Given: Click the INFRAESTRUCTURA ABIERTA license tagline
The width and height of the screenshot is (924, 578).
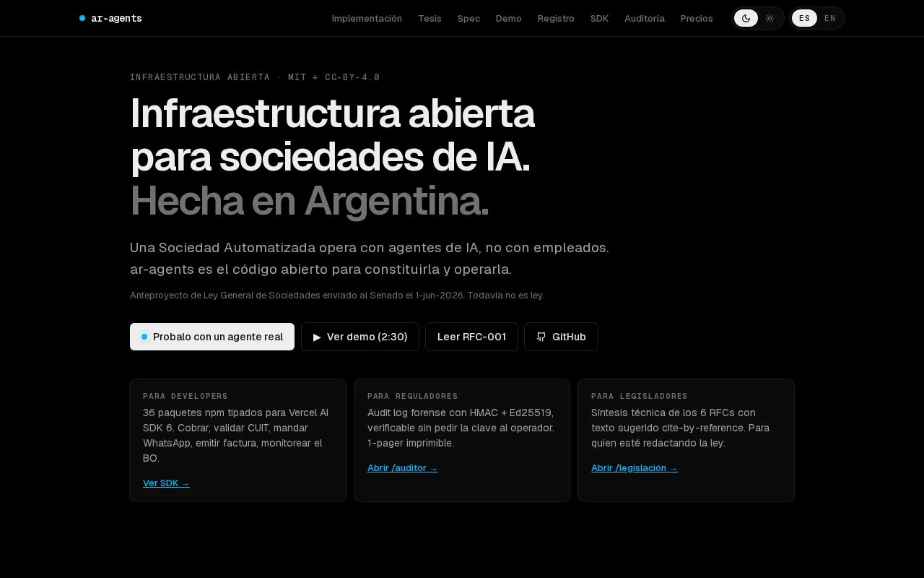Looking at the screenshot, I should coord(255,77).
